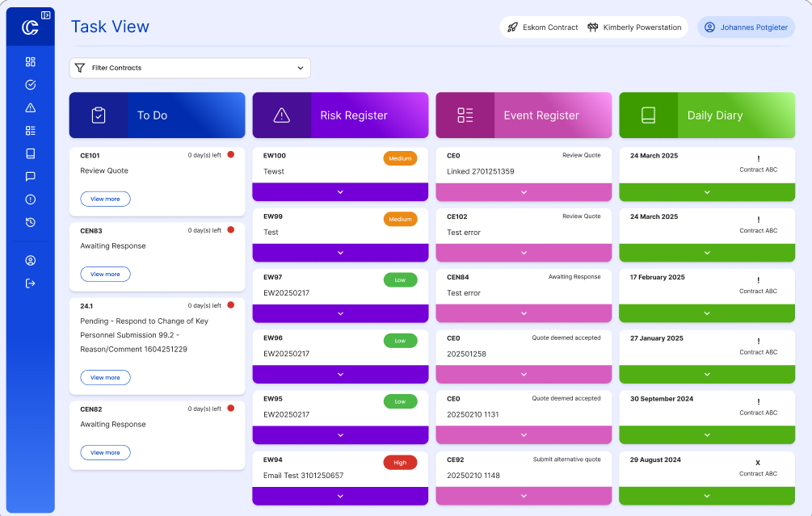Screen dimensions: 812x516
Task: Click the warning triangle in Risk Register header
Action: pyautogui.click(x=282, y=115)
